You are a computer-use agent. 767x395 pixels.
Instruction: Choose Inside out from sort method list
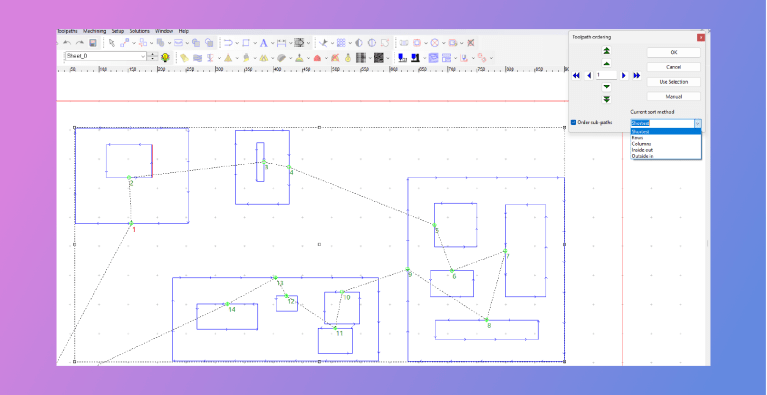coord(642,150)
